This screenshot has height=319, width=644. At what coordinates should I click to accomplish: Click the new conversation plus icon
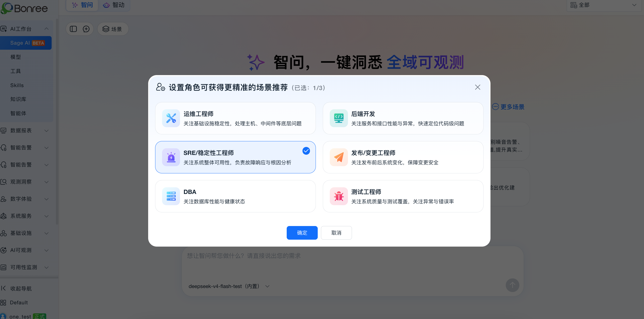pos(86,29)
